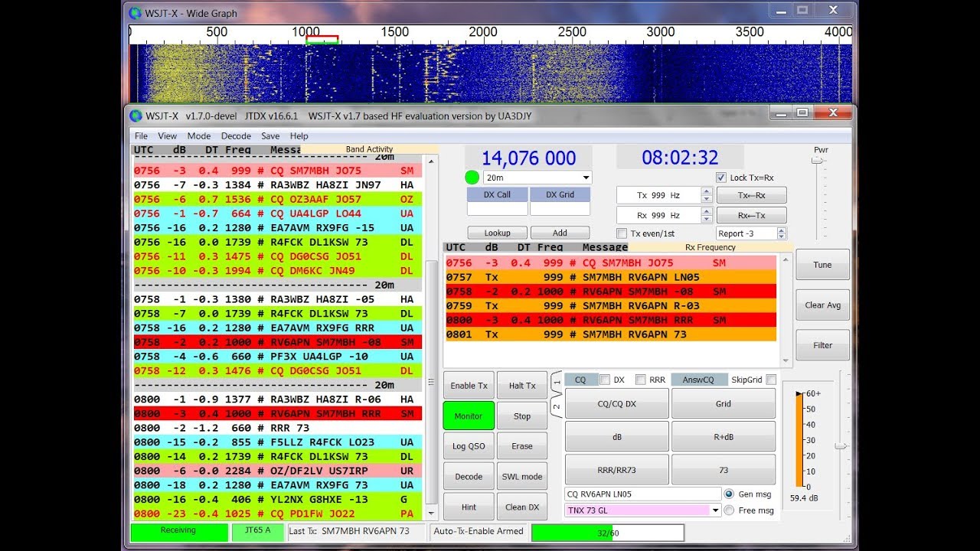Screen dimensions: 980x551
Task: Toggle the SWL mode button
Action: tap(522, 476)
